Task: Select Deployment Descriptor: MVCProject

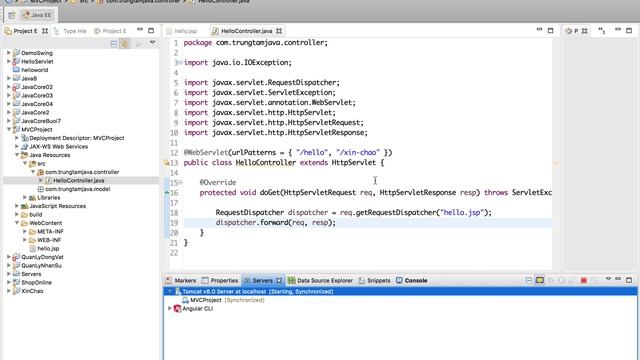Action: [76, 138]
